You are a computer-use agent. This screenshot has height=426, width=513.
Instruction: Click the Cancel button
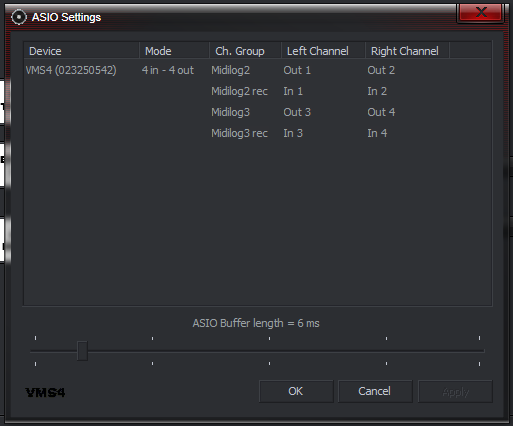tap(375, 391)
